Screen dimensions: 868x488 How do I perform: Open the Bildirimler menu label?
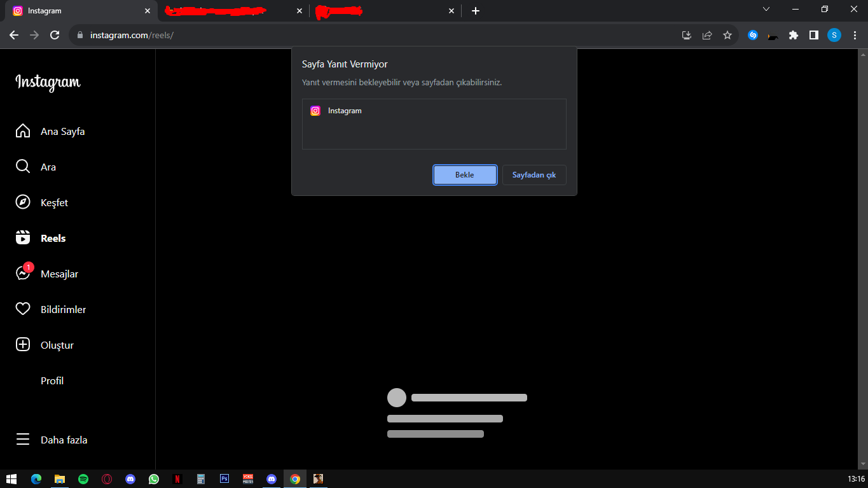click(64, 310)
